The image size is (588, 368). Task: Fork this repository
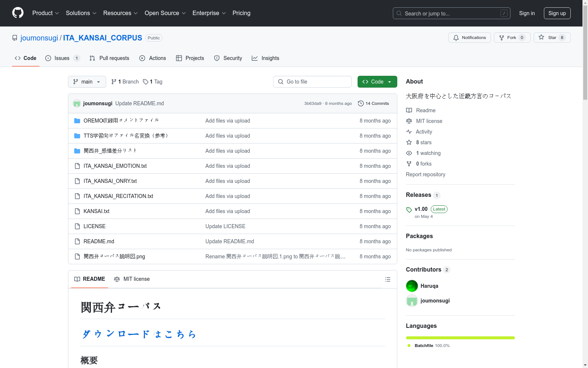(512, 38)
